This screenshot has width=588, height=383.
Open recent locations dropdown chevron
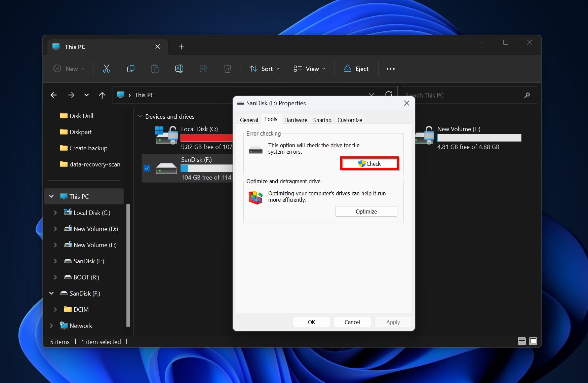pos(86,95)
